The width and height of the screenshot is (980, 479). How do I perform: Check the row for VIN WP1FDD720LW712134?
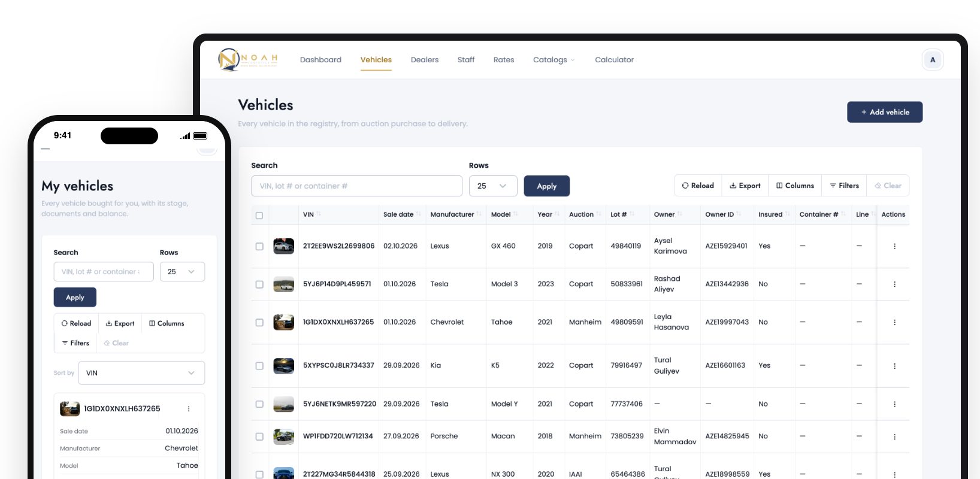[x=259, y=436]
